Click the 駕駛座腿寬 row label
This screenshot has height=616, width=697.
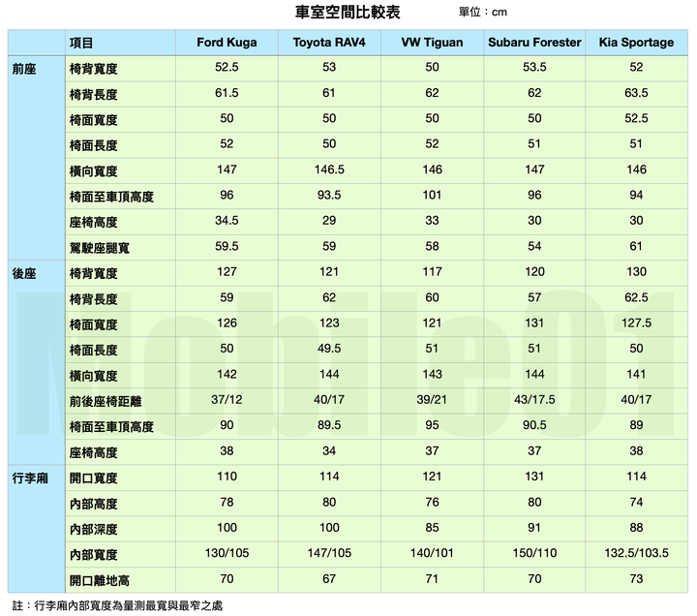(x=99, y=248)
